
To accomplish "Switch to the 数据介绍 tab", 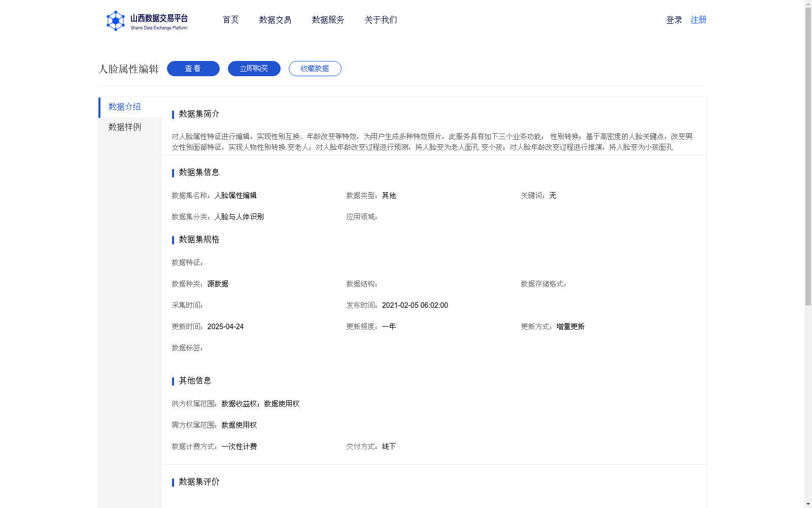I will coord(123,107).
